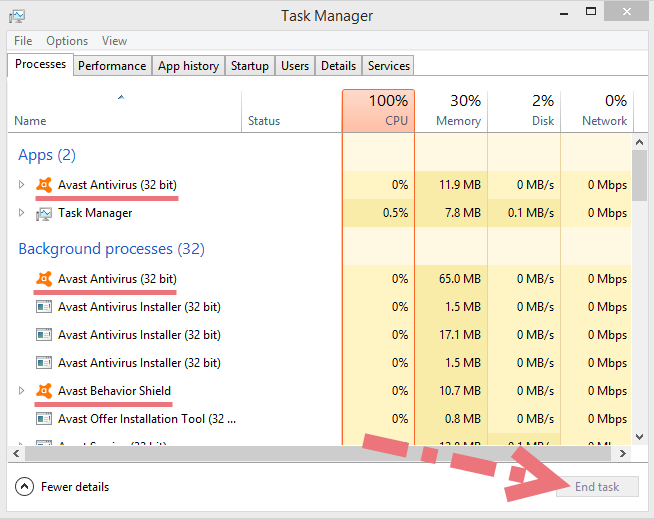This screenshot has width=654, height=519.
Task: Close the Task Manager window
Action: pyautogui.click(x=626, y=11)
